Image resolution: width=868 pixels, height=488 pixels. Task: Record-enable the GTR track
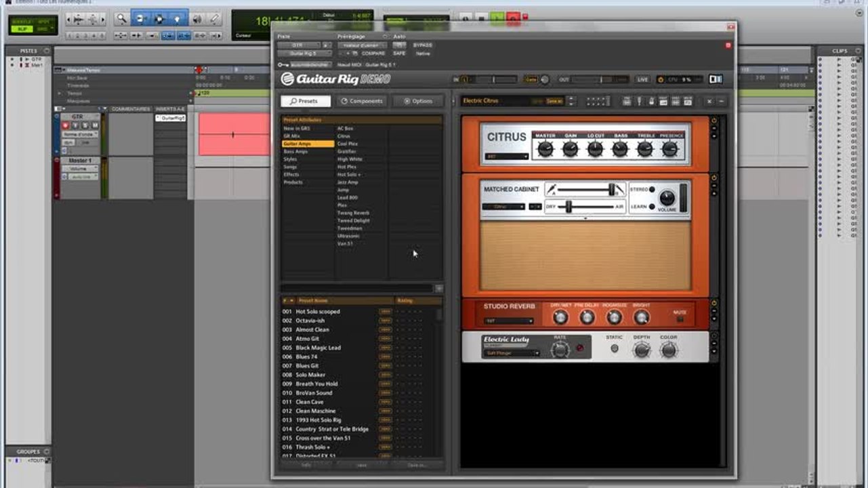pyautogui.click(x=66, y=125)
